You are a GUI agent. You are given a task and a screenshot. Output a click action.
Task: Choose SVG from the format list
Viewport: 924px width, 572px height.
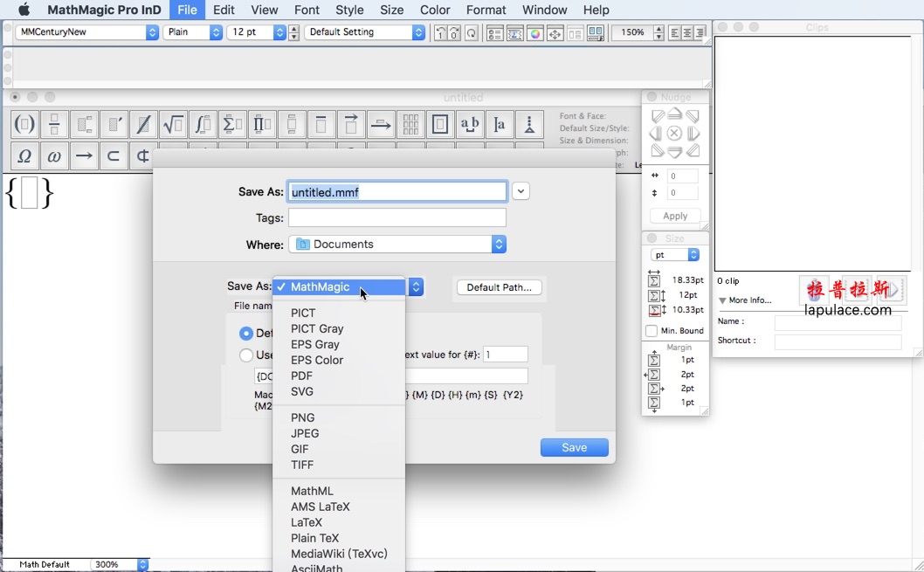301,391
